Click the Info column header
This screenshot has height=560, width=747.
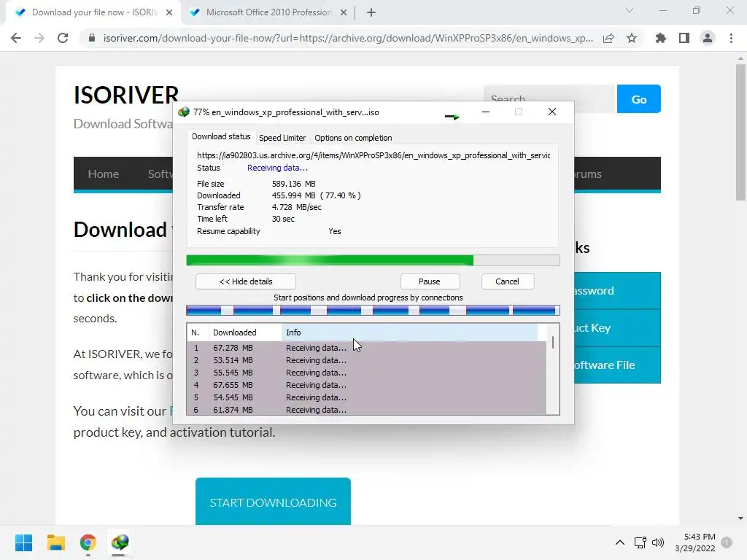point(410,332)
